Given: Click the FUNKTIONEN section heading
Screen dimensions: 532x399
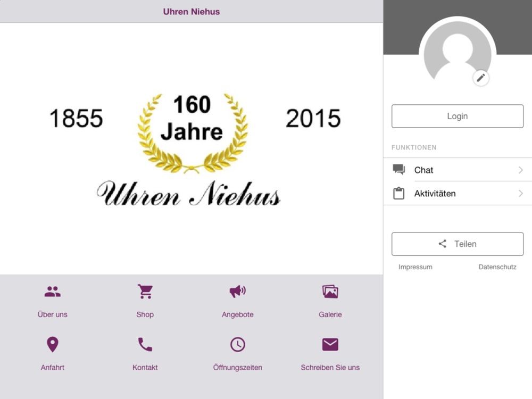Looking at the screenshot, I should [x=414, y=147].
